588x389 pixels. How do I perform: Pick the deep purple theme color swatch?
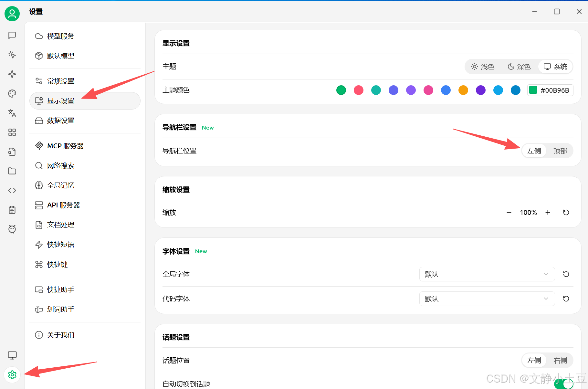(481, 90)
